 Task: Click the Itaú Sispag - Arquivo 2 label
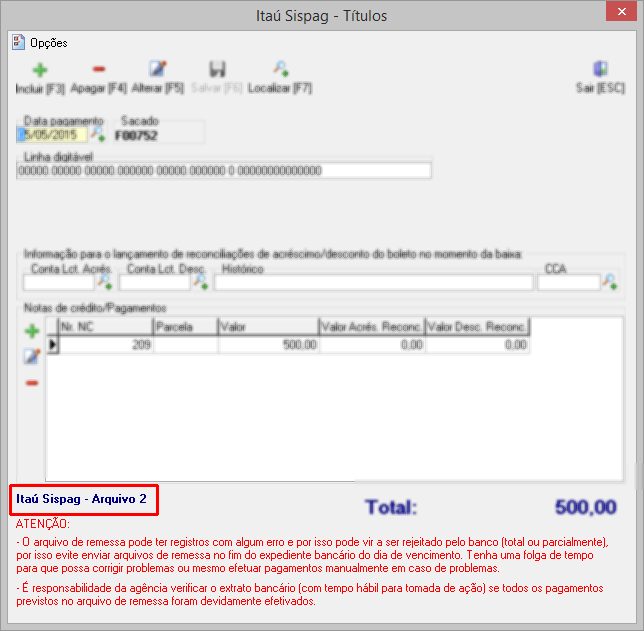[x=81, y=499]
